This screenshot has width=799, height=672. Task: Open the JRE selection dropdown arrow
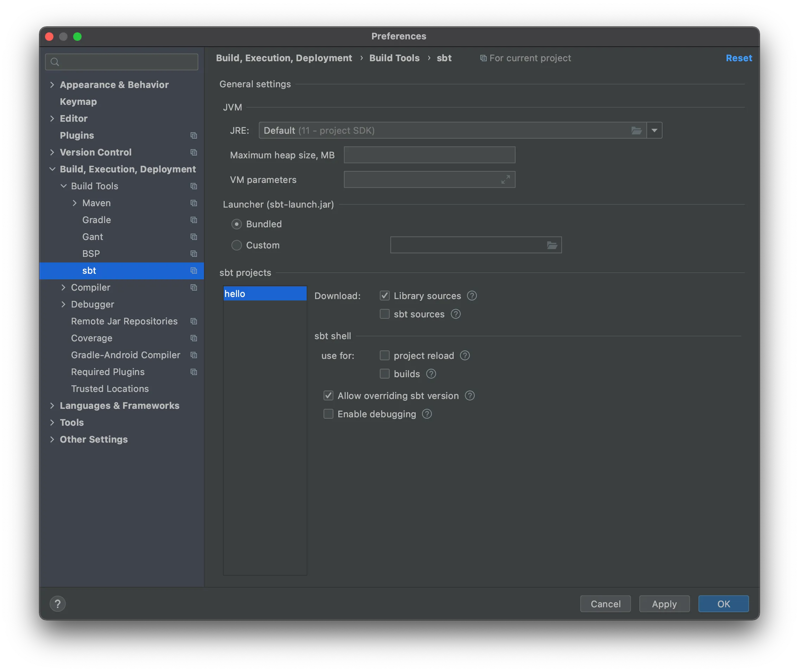[654, 130]
